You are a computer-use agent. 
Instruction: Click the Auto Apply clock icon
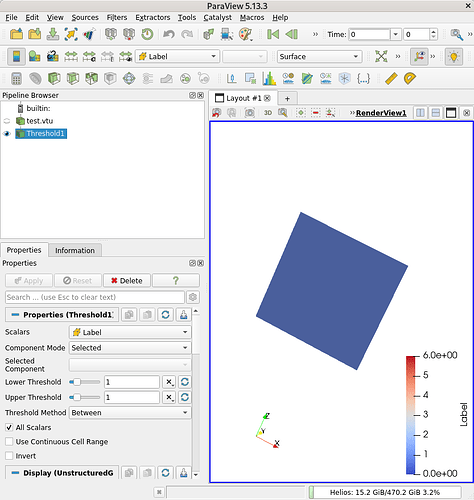(x=147, y=34)
